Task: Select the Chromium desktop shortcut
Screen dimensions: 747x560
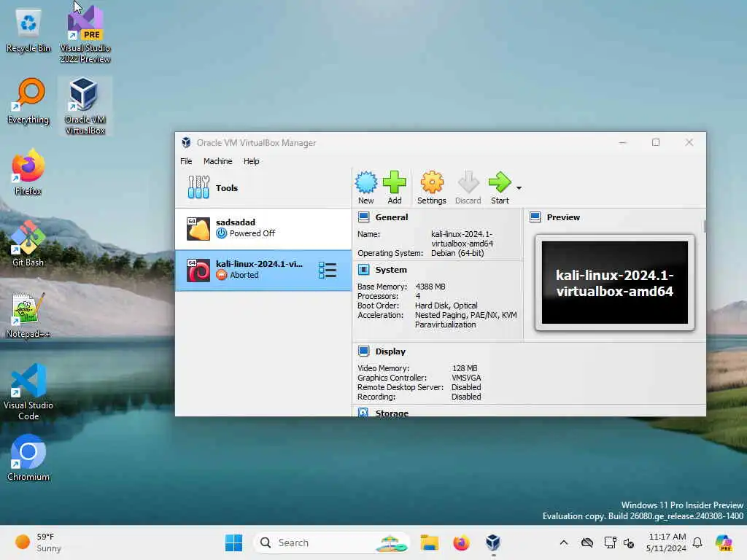Action: click(x=28, y=458)
